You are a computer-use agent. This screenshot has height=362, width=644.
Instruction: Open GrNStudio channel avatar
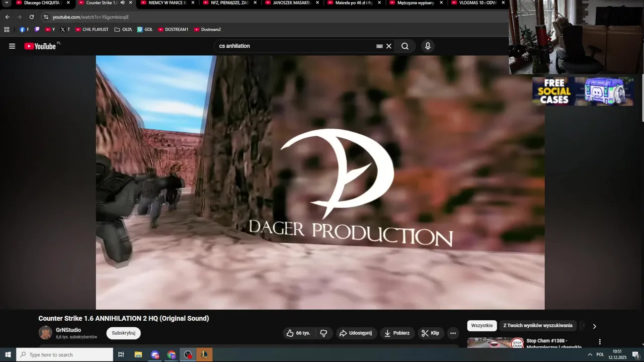(45, 333)
